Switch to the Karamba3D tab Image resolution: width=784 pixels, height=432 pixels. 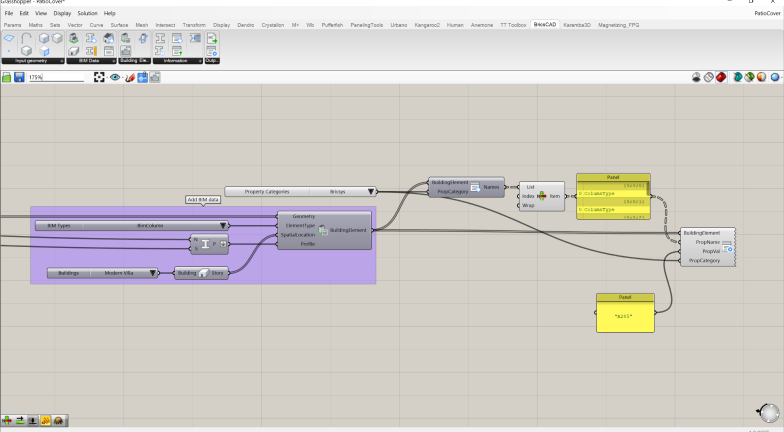pos(576,25)
